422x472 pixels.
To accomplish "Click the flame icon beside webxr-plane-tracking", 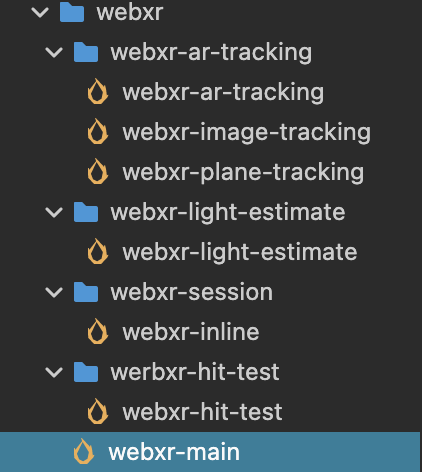I will pyautogui.click(x=98, y=171).
